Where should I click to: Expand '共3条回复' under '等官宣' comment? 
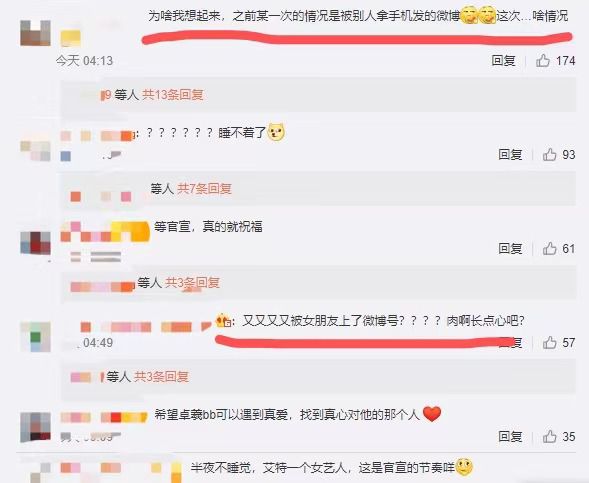[193, 282]
